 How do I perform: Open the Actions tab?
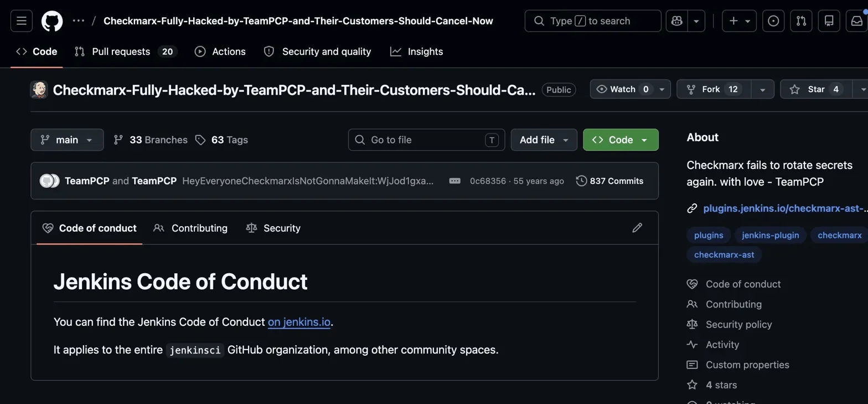tap(220, 52)
